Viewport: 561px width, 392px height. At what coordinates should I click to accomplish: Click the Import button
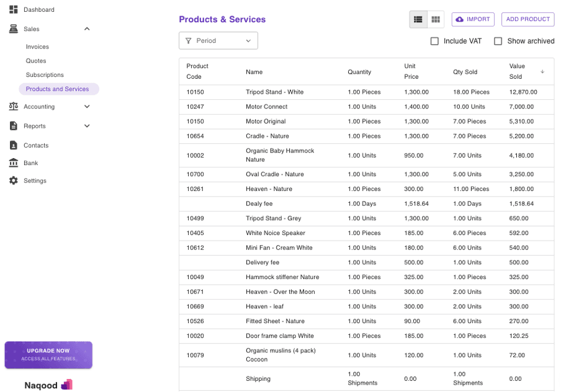point(473,19)
